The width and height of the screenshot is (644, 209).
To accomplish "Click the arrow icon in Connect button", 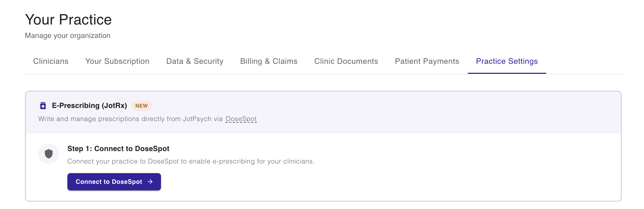I will coord(150,182).
